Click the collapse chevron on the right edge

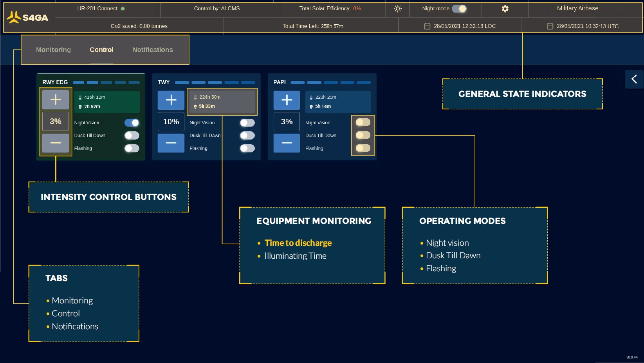[x=634, y=79]
